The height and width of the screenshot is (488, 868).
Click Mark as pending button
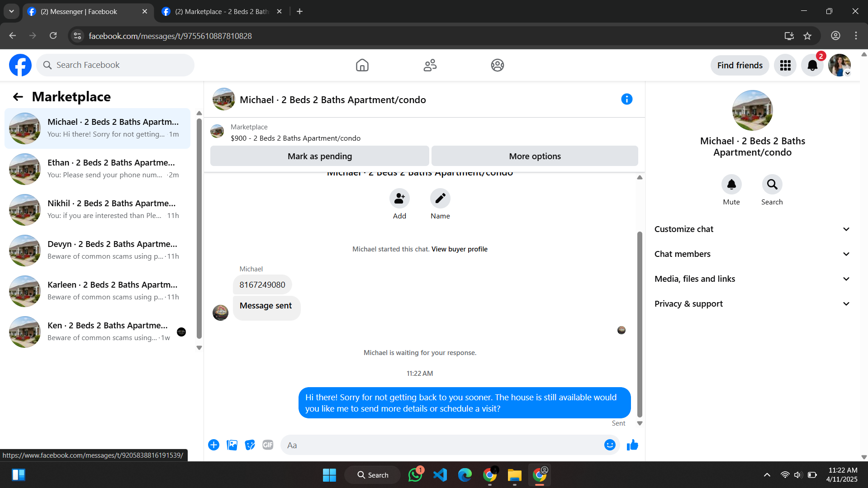pos(319,156)
